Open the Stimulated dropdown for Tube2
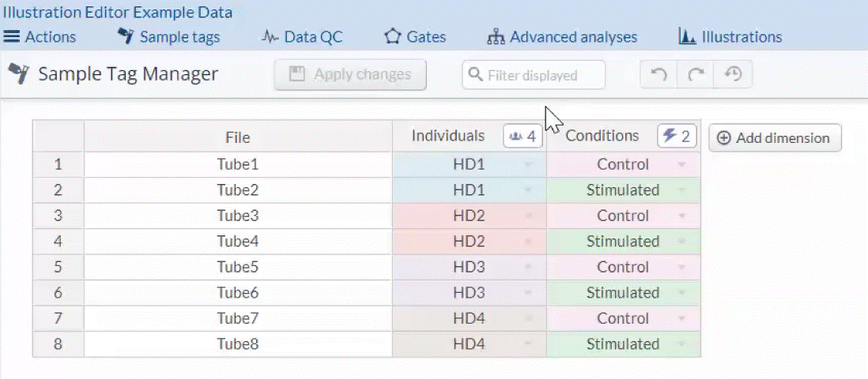The image size is (868, 379). 681,190
